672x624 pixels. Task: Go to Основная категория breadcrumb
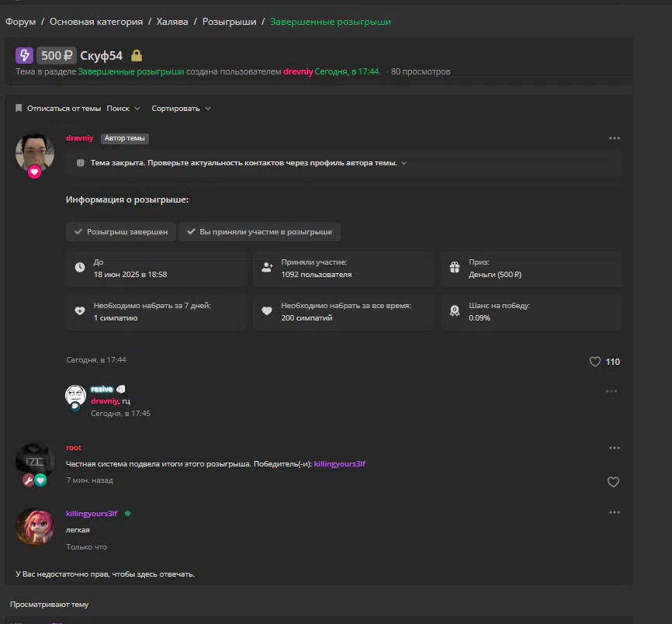point(96,22)
